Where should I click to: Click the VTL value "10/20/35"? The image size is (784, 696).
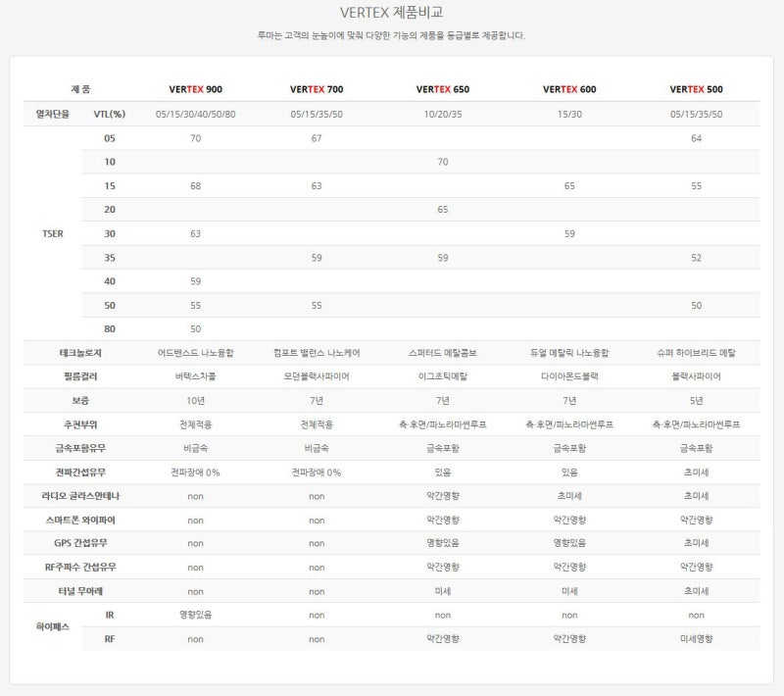443,114
